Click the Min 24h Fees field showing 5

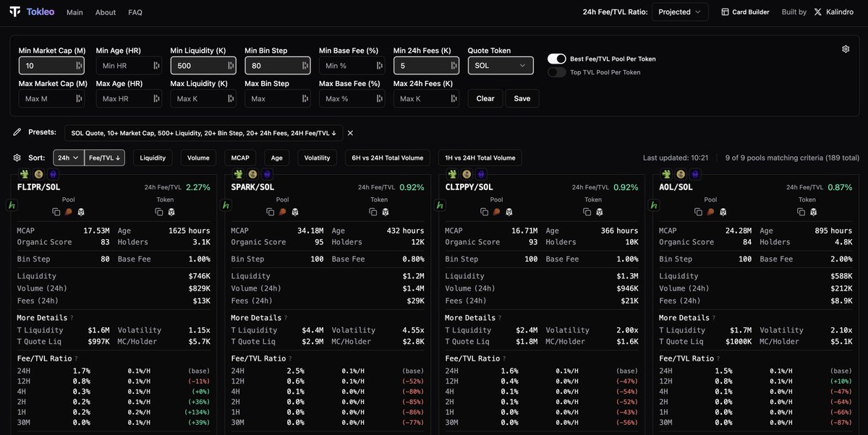426,66
